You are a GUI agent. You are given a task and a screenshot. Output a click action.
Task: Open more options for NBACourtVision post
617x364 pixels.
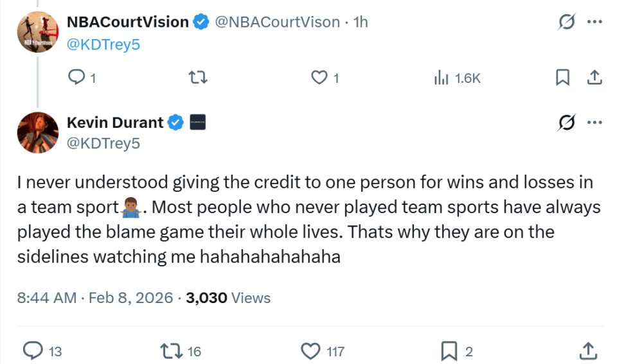595,22
